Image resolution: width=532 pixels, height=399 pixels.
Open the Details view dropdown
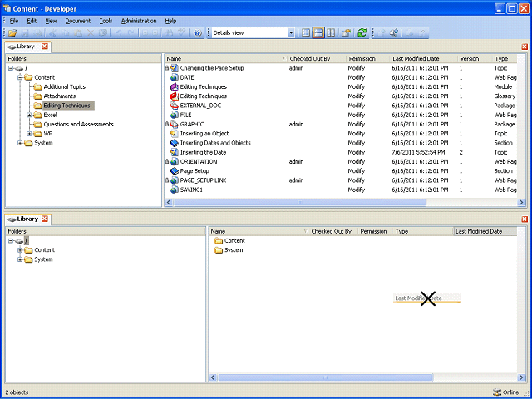[x=291, y=33]
